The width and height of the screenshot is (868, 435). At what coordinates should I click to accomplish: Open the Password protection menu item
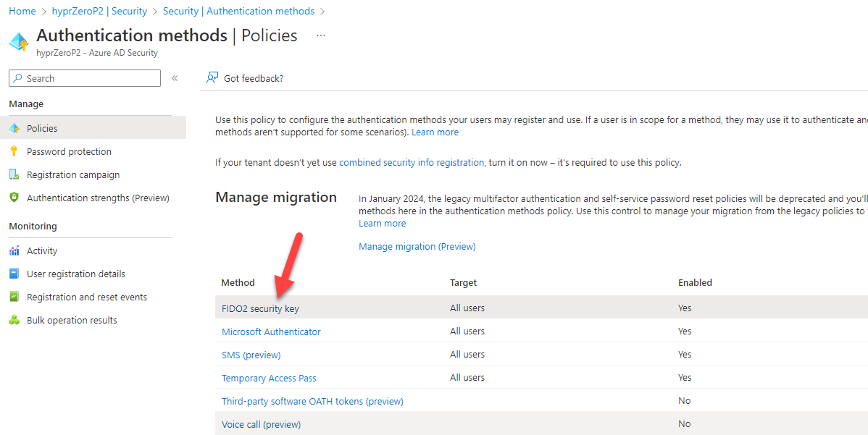coord(69,151)
